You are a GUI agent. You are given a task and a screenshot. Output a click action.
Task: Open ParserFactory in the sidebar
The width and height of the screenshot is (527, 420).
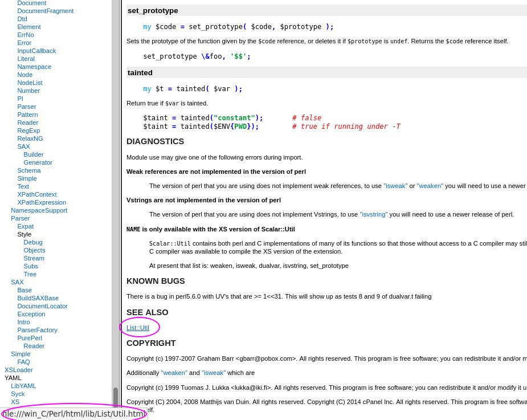(x=37, y=330)
